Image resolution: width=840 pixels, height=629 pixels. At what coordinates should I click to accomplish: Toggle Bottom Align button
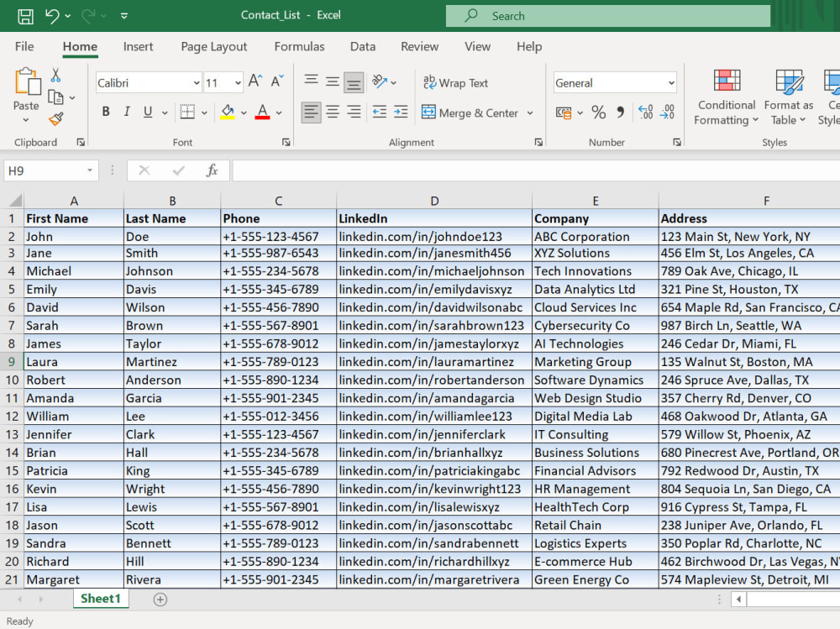coord(354,82)
